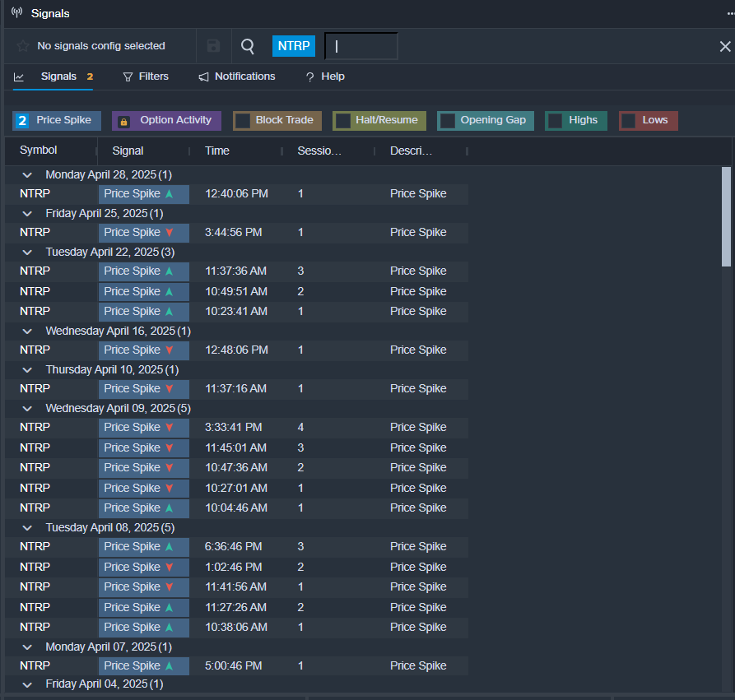
Task: Click the vertical scrollbar of signals list
Action: [x=725, y=216]
